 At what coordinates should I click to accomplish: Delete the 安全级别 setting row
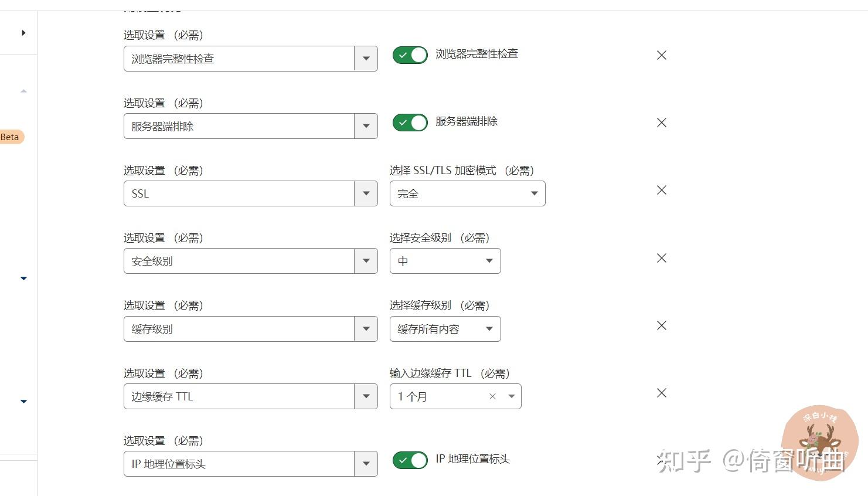[662, 258]
